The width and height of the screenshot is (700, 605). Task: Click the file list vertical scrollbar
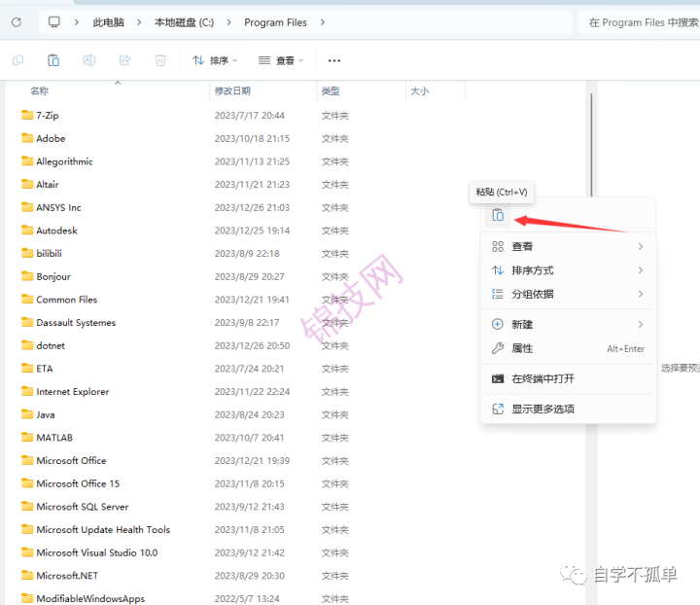coord(591,145)
